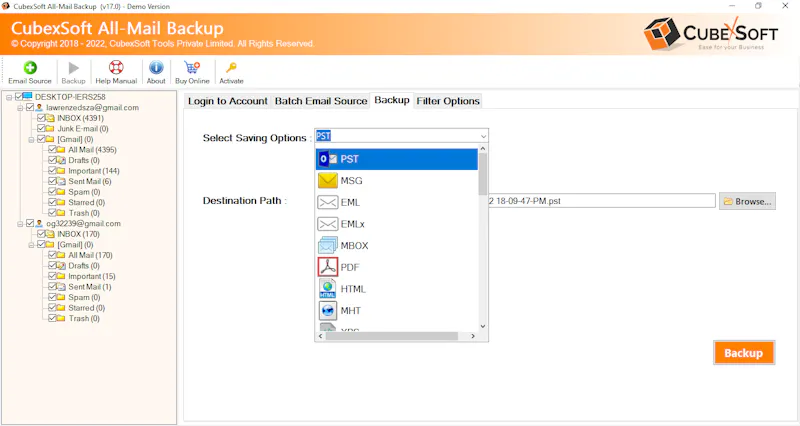Uncheck the All Mail (170) checkbox
This screenshot has width=800, height=426.
click(x=53, y=255)
